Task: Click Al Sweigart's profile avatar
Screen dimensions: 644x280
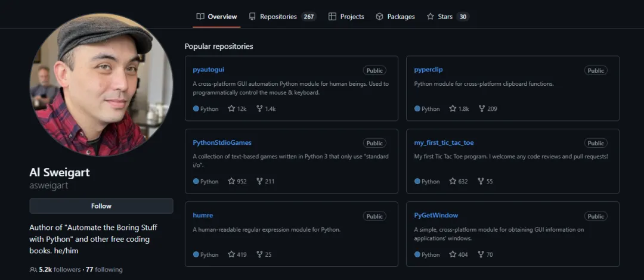Action: coord(101,85)
